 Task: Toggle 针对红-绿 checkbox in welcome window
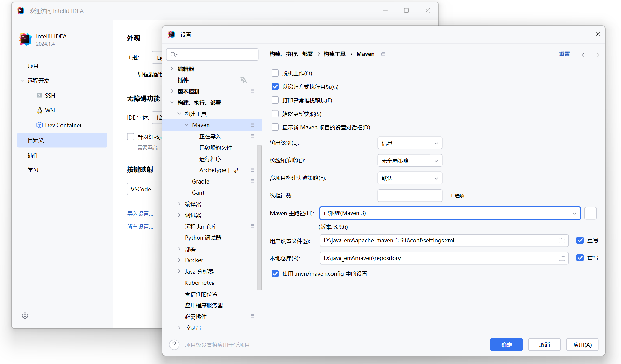(131, 137)
